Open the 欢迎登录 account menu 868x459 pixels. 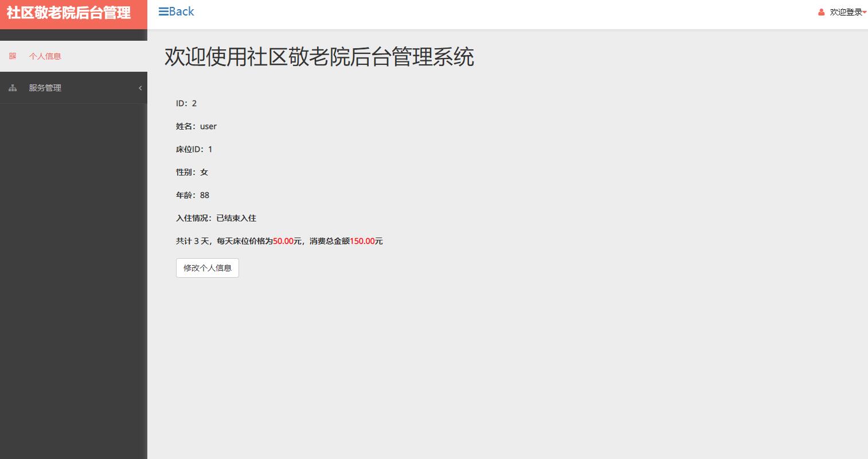[844, 11]
